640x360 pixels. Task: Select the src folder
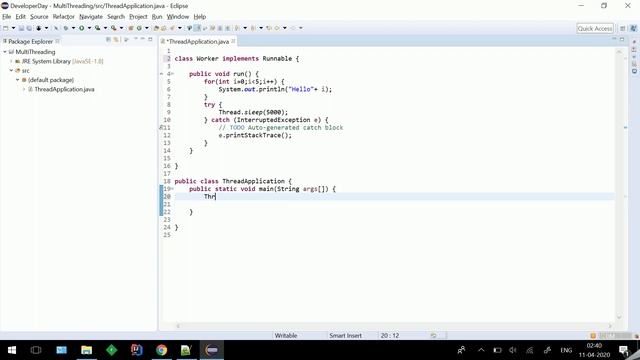click(x=25, y=71)
